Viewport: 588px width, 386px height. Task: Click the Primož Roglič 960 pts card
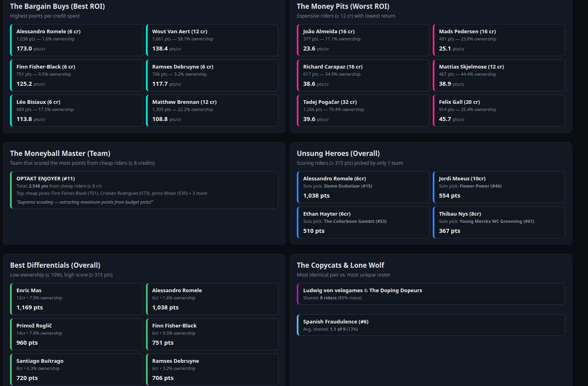(x=76, y=334)
